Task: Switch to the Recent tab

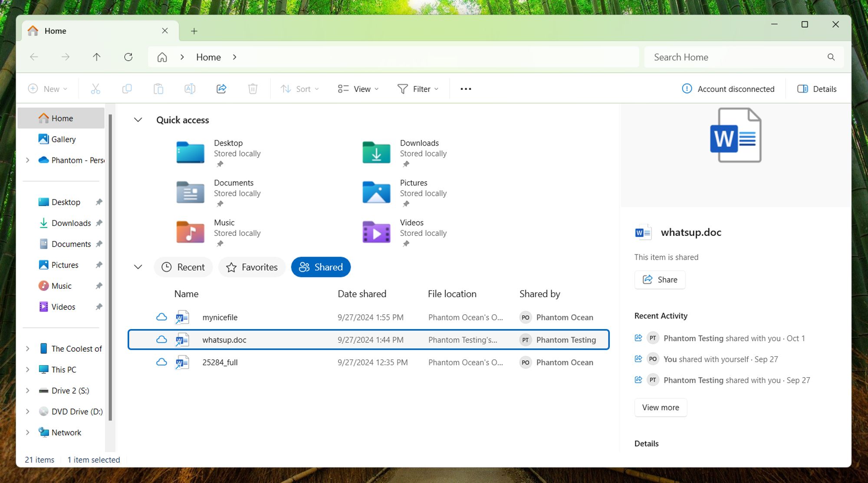Action: click(183, 267)
